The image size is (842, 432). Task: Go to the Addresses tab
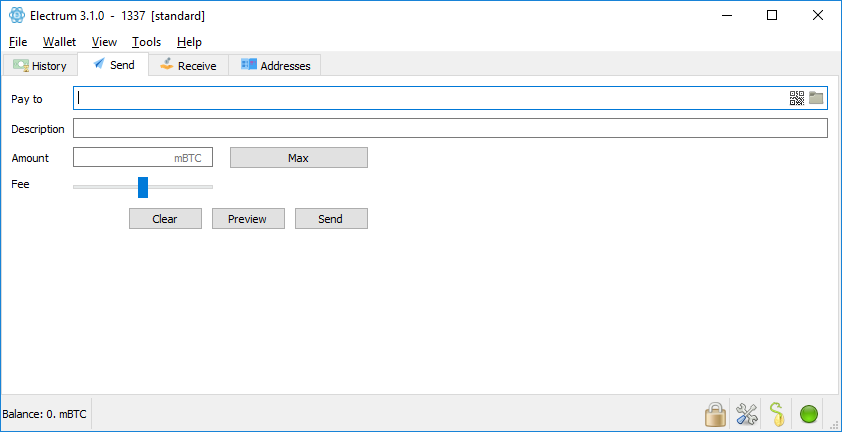point(275,66)
